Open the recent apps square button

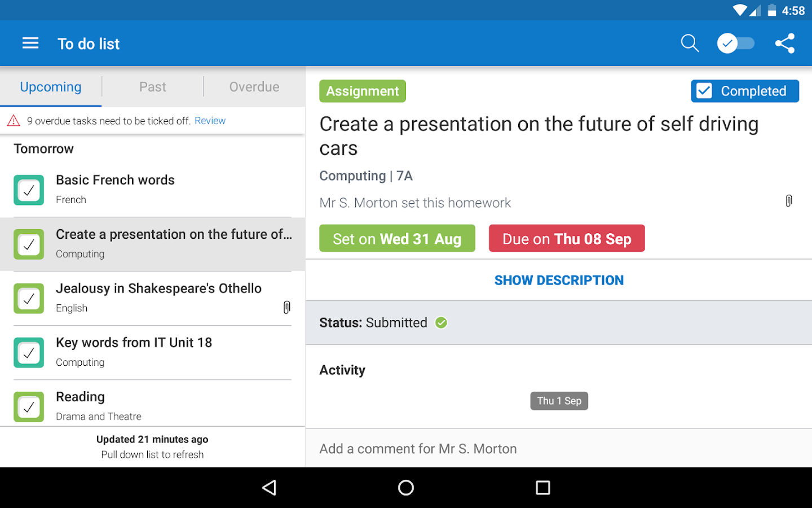click(542, 488)
